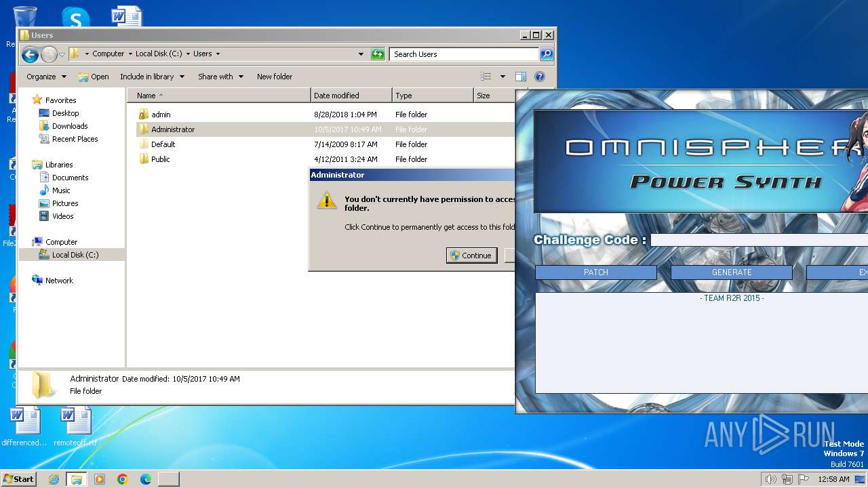Expand the arrow after Local Disk (C:) breadcrumb
The height and width of the screenshot is (488, 868).
click(188, 54)
